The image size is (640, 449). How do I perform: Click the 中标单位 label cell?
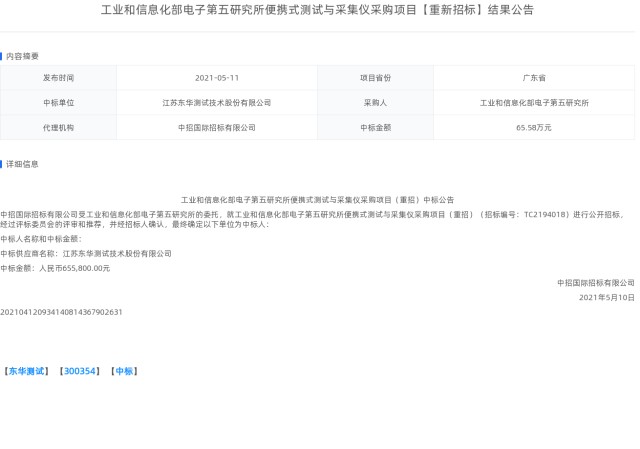point(58,102)
